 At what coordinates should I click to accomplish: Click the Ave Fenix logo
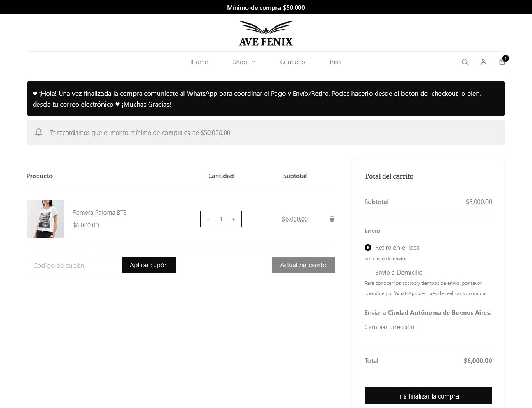tap(266, 33)
